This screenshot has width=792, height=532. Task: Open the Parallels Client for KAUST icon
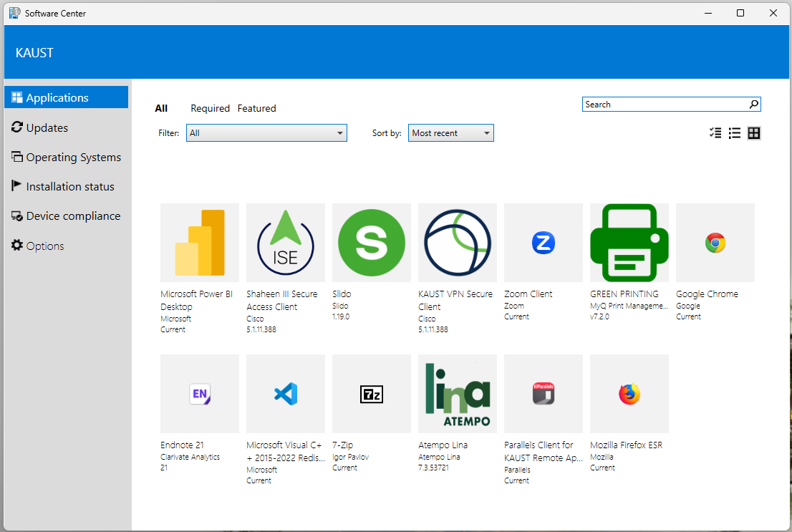(543, 394)
